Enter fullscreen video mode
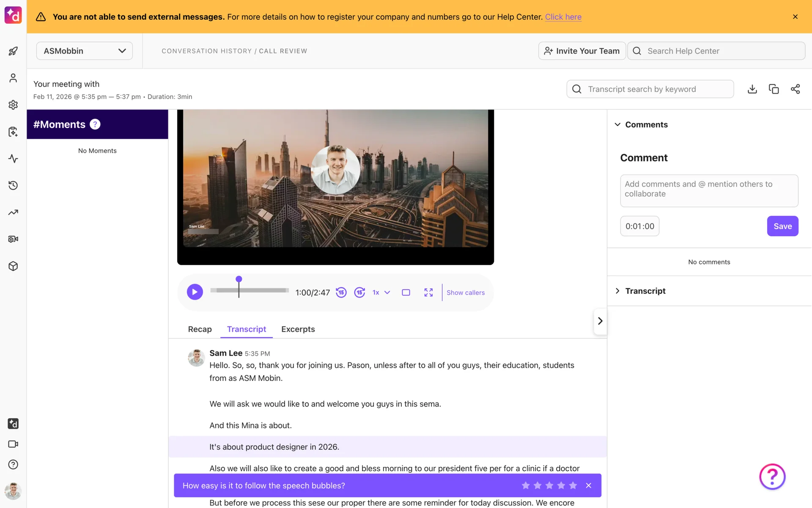 click(x=428, y=293)
